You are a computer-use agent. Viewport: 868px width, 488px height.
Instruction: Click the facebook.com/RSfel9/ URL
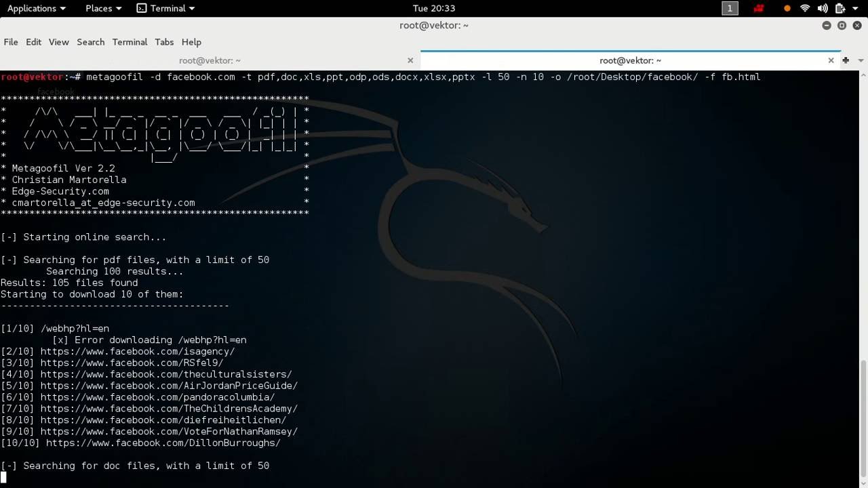[x=132, y=363]
